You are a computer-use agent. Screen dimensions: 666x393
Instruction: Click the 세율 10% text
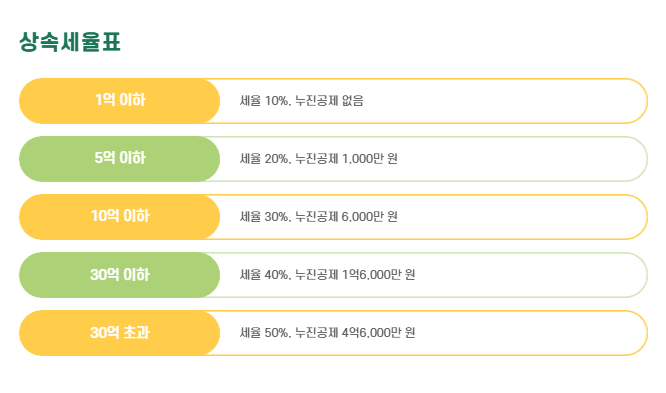[264, 101]
